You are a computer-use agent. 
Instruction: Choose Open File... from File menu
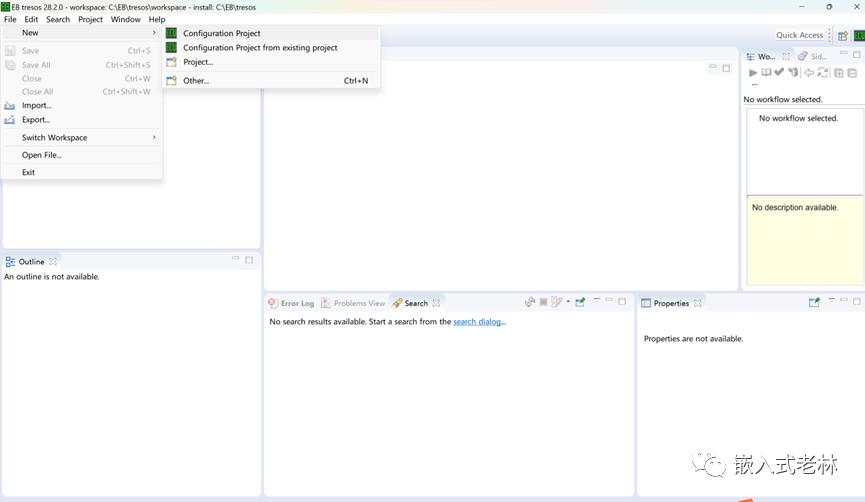coord(83,155)
